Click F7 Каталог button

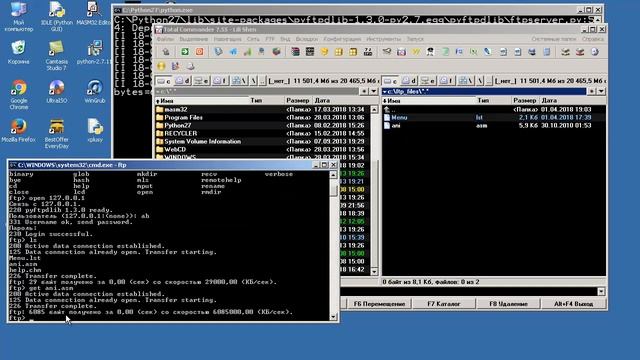(444, 304)
